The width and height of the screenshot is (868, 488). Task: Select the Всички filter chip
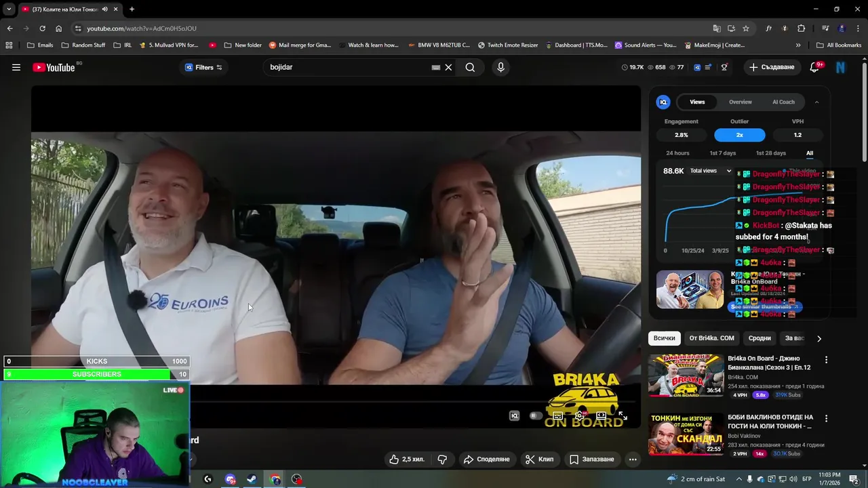click(x=665, y=338)
